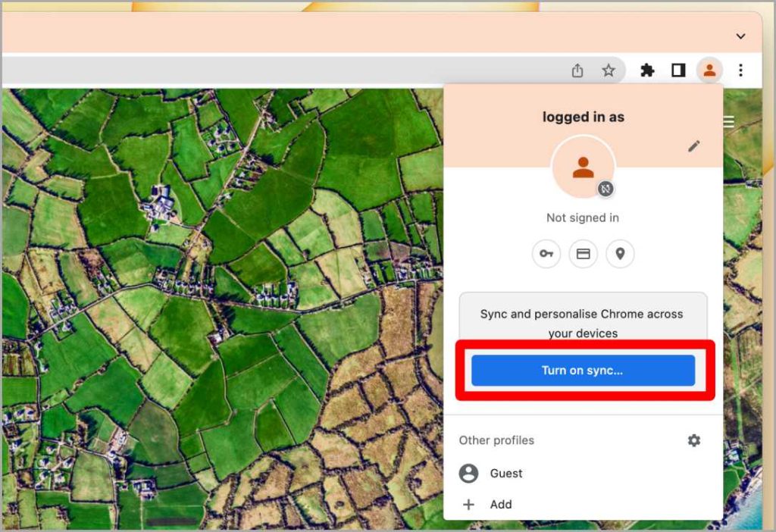Toggle the side panel icon
The height and width of the screenshot is (532, 776).
(x=678, y=70)
